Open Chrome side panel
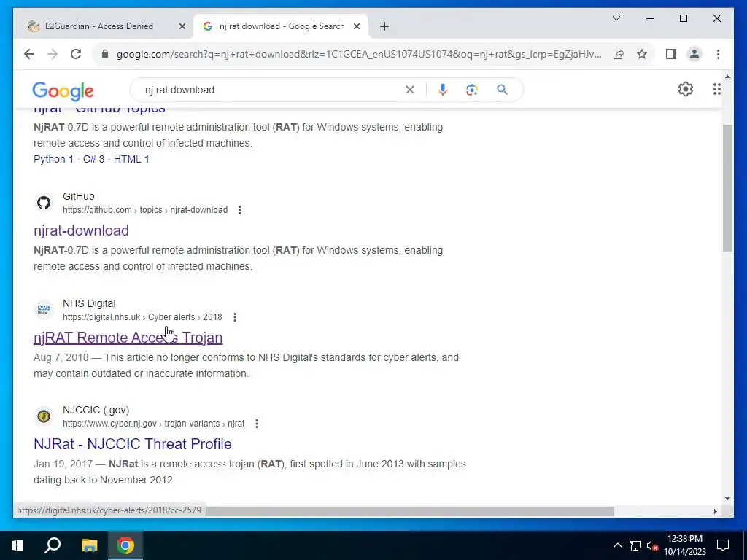The height and width of the screenshot is (560, 747). tap(671, 54)
